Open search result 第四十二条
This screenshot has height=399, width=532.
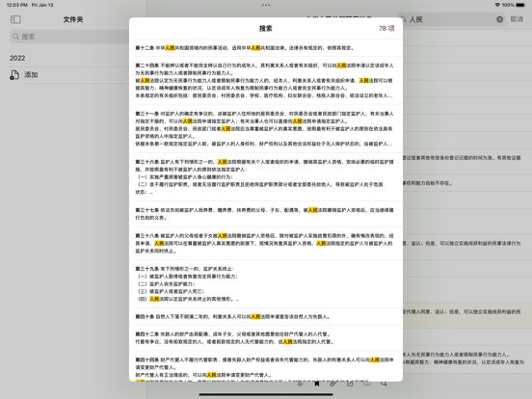pos(266,338)
